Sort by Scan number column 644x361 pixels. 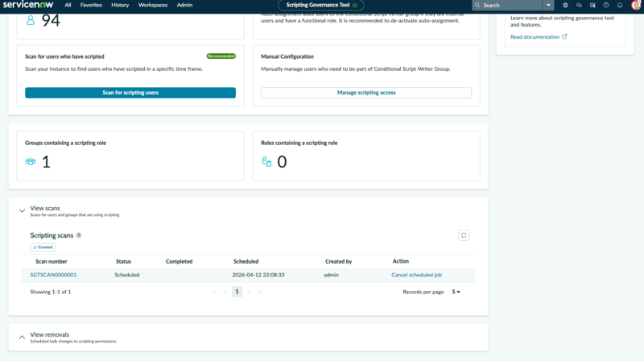click(52, 262)
